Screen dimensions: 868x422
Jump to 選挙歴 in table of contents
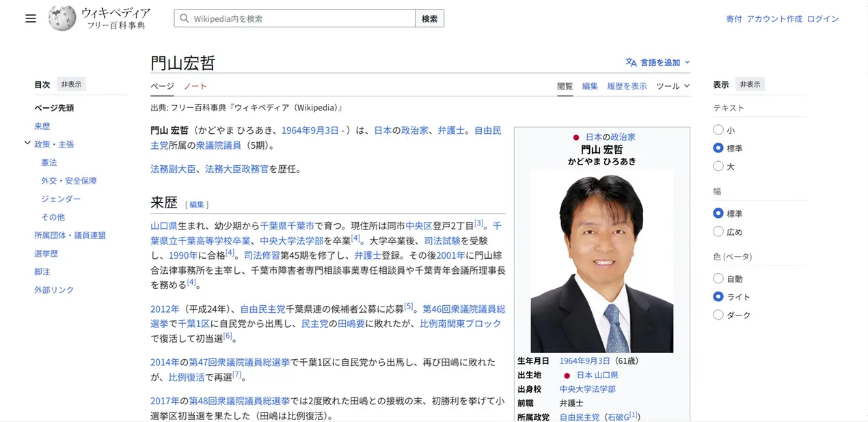pyautogui.click(x=46, y=253)
